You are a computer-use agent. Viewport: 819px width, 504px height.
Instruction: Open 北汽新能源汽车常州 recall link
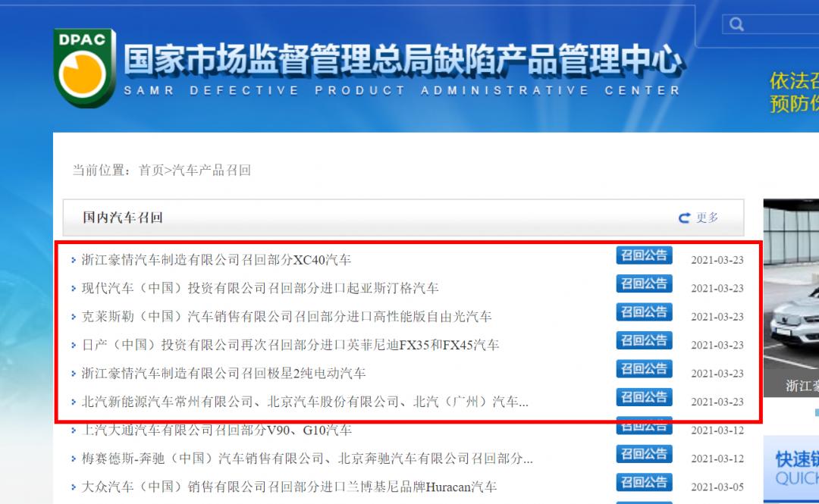click(x=305, y=402)
